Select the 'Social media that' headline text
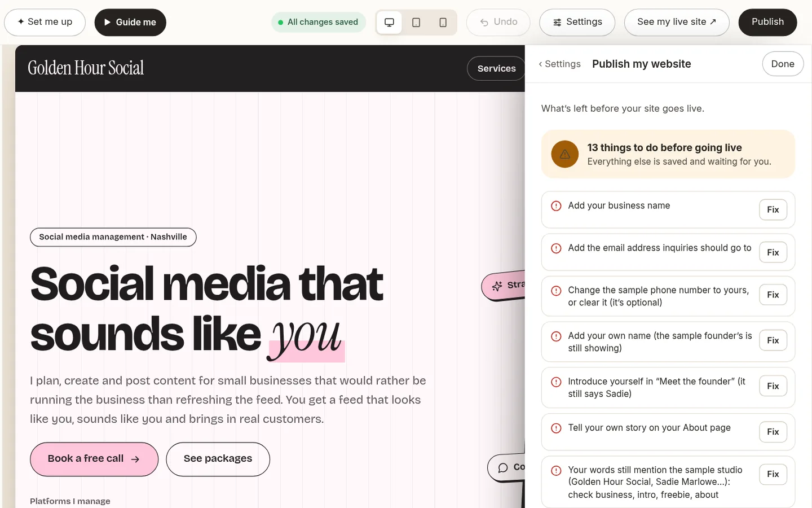The height and width of the screenshot is (508, 812). (207, 284)
